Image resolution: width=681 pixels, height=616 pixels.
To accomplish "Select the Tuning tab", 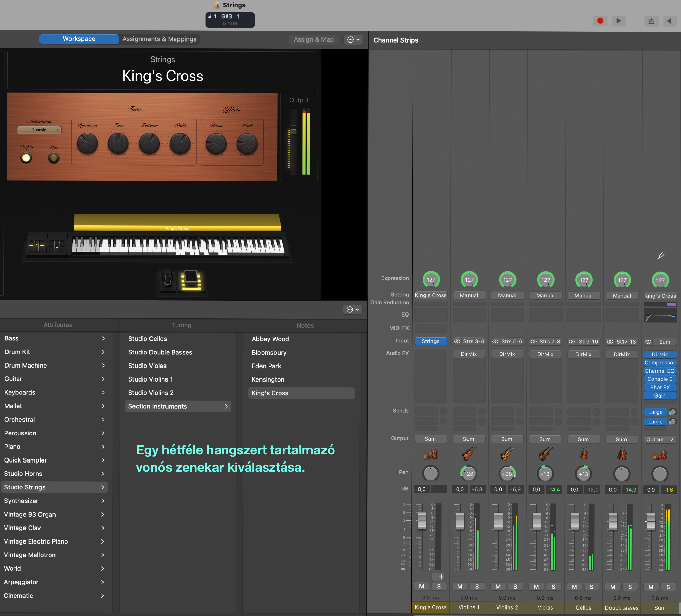I will click(x=181, y=325).
